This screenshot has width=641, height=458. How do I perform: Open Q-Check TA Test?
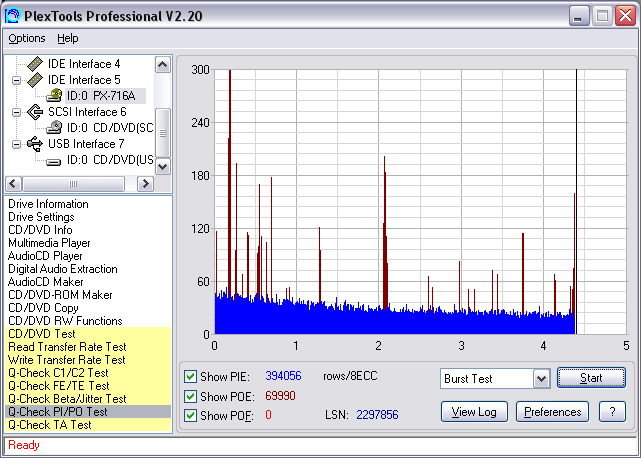[x=88, y=425]
